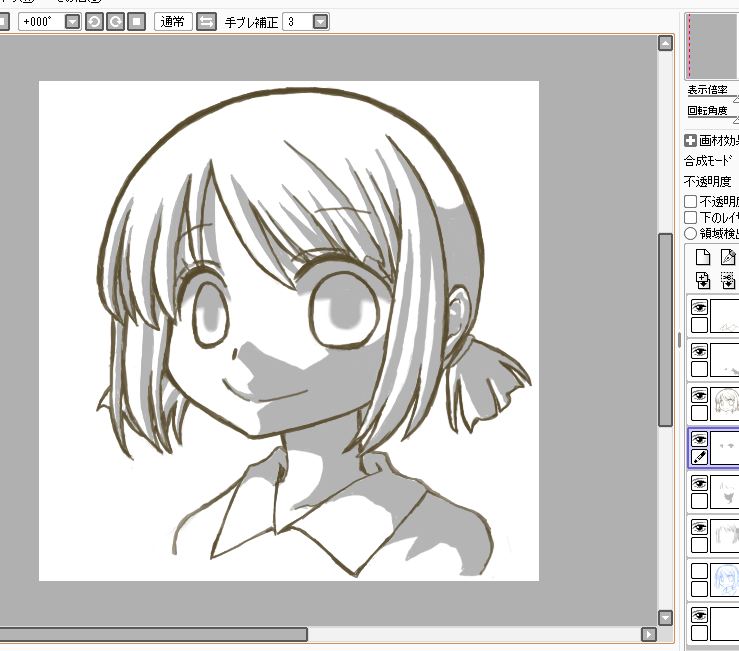Select the sixth layer with hair shading thumbnail
This screenshot has height=651, width=739.
pos(725,536)
